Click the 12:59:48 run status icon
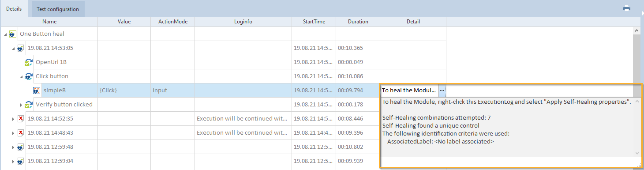 21,147
